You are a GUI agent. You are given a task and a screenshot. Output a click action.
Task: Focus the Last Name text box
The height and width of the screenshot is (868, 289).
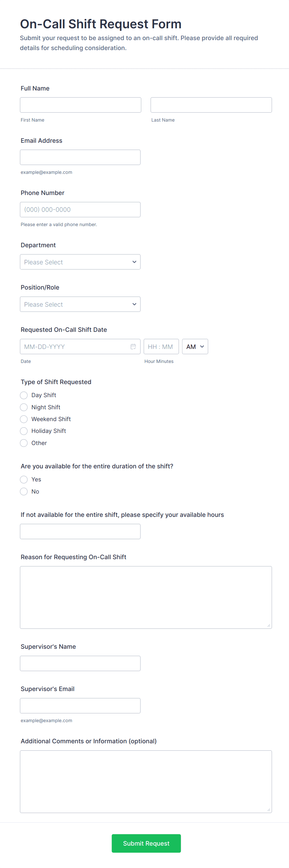tap(211, 105)
